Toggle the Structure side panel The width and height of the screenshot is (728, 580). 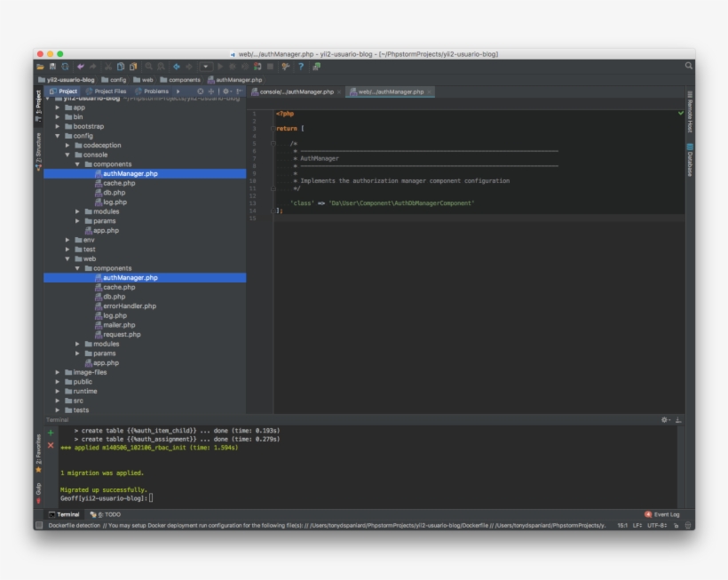point(38,151)
